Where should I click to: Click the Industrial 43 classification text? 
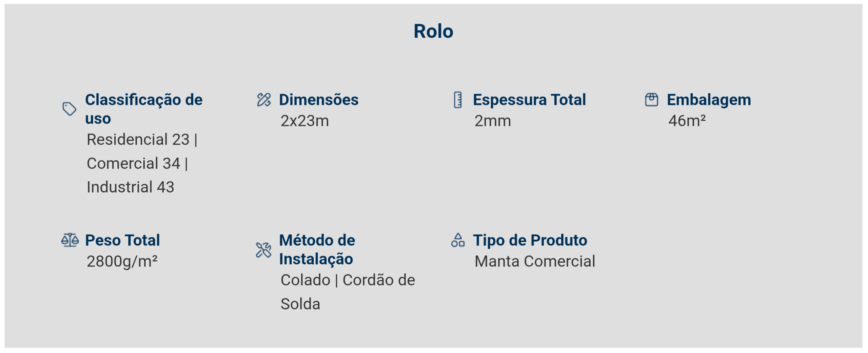pos(131,187)
